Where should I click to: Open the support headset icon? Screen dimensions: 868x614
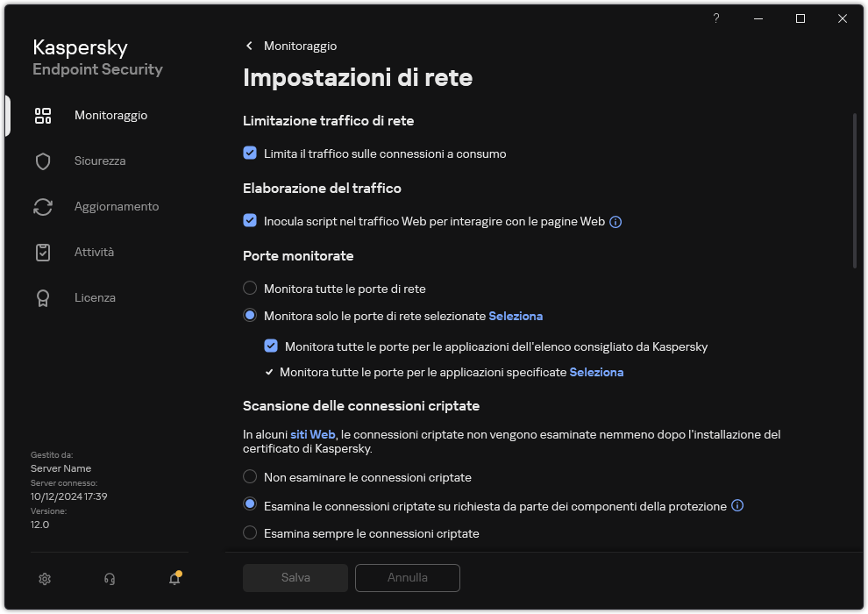coord(109,579)
